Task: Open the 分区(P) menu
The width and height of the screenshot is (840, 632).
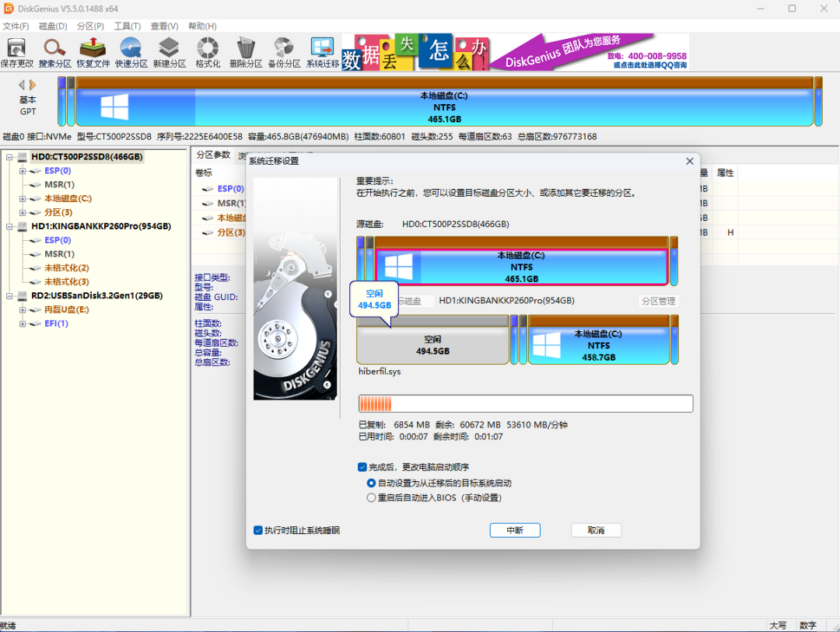Action: coord(90,26)
